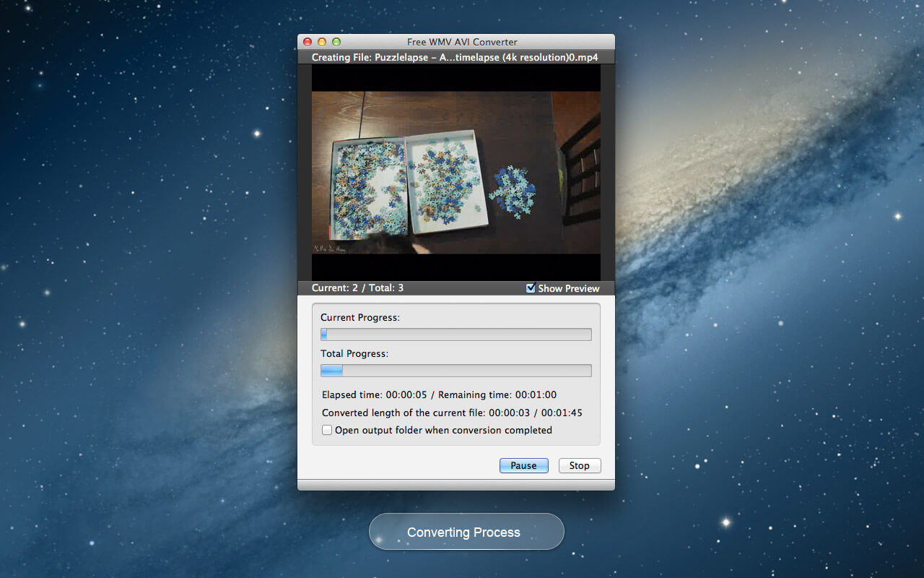Viewport: 924px width, 578px height.
Task: Click the Elapsed time readout
Action: (375, 394)
